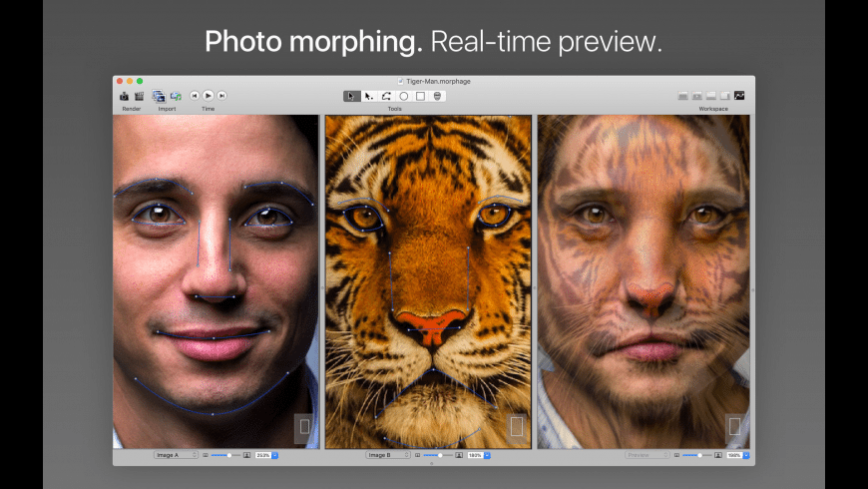Viewport: 868px width, 489px height.
Task: Select the square shape tool
Action: tap(420, 96)
